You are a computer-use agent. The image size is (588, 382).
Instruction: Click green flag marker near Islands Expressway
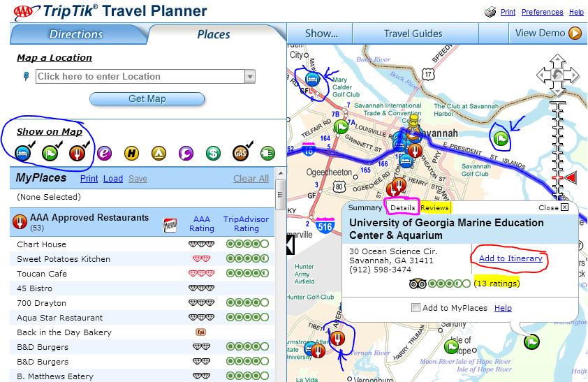(x=501, y=139)
